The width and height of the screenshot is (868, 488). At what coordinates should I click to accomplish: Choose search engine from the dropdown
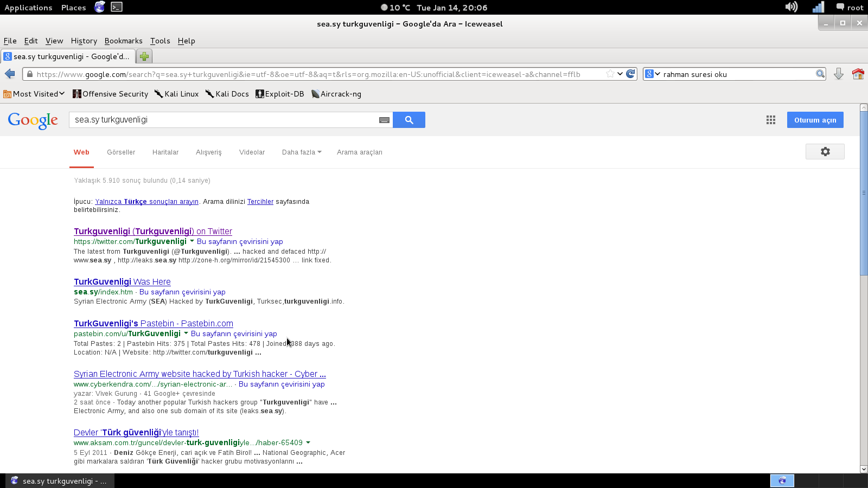pos(653,74)
